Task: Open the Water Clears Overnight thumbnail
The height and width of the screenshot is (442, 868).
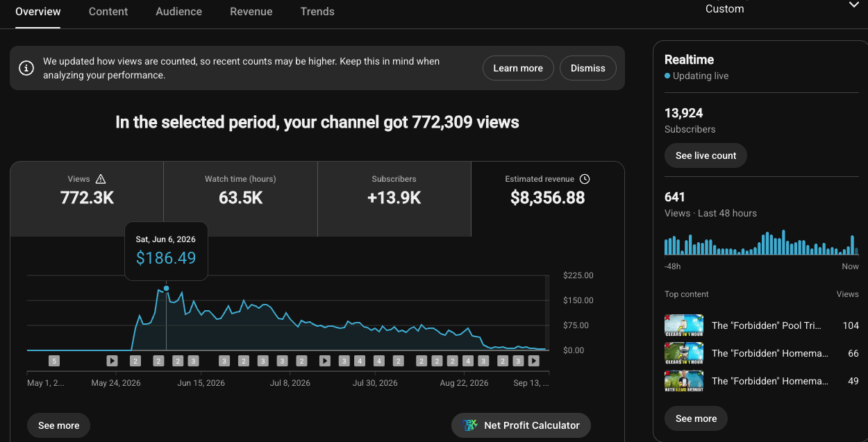Action: (684, 381)
